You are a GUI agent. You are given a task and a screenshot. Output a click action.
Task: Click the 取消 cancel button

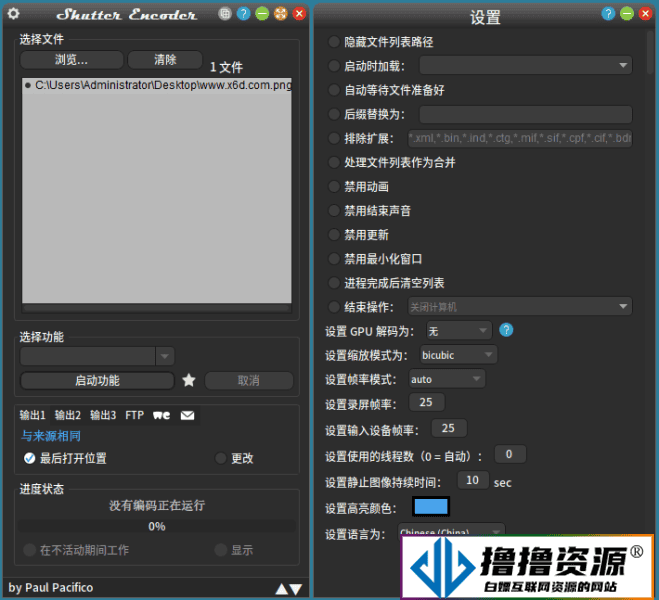pos(249,381)
